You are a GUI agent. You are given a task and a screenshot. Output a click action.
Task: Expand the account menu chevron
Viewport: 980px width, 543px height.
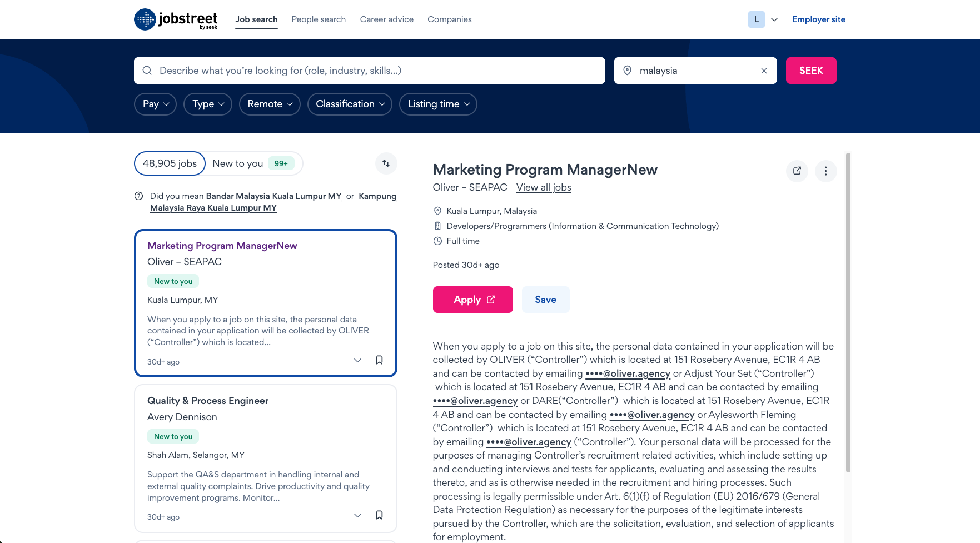pos(774,19)
